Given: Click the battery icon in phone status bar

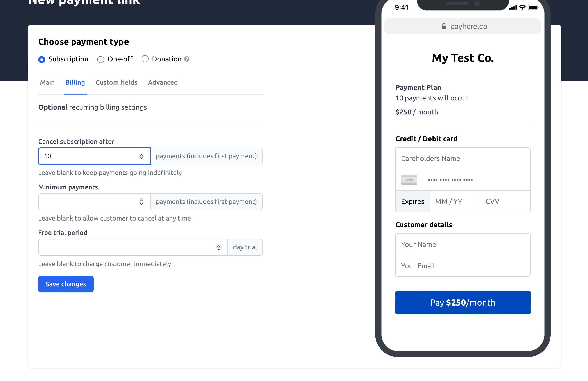Looking at the screenshot, I should coord(533,7).
